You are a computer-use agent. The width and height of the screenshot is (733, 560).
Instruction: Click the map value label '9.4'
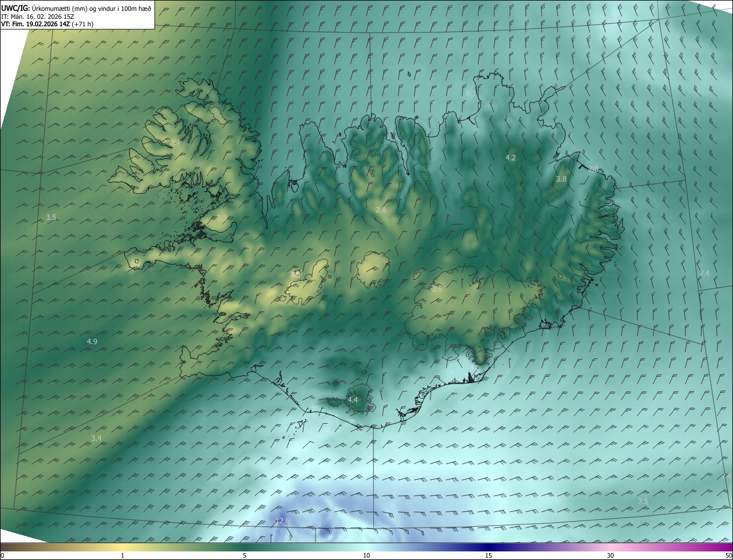coord(614,18)
